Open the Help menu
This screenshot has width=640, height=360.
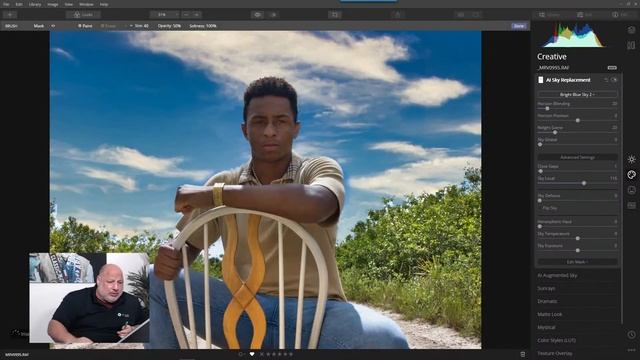point(104,4)
